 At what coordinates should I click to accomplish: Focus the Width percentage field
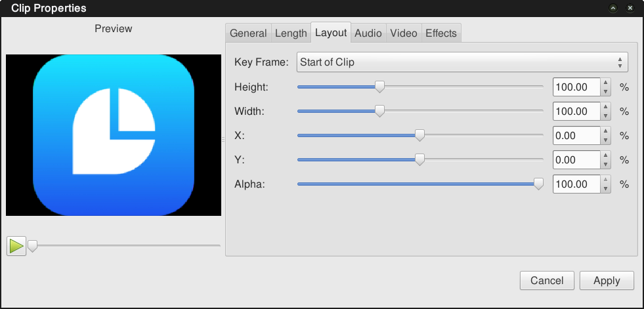pos(576,112)
